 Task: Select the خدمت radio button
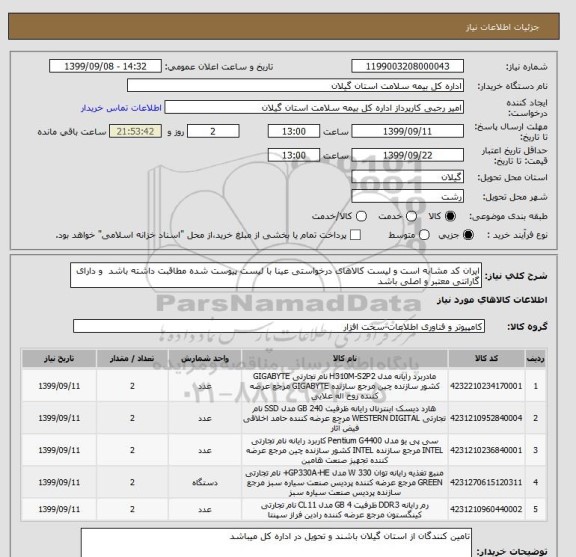411,216
